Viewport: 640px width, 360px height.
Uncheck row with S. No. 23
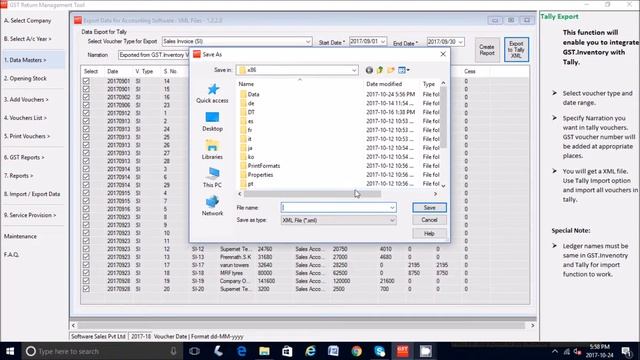86,105
